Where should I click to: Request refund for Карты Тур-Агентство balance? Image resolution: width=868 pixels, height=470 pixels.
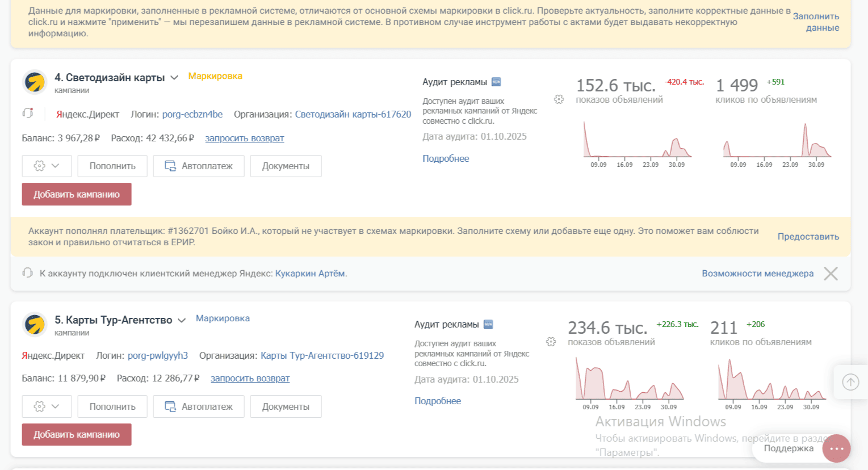point(250,378)
